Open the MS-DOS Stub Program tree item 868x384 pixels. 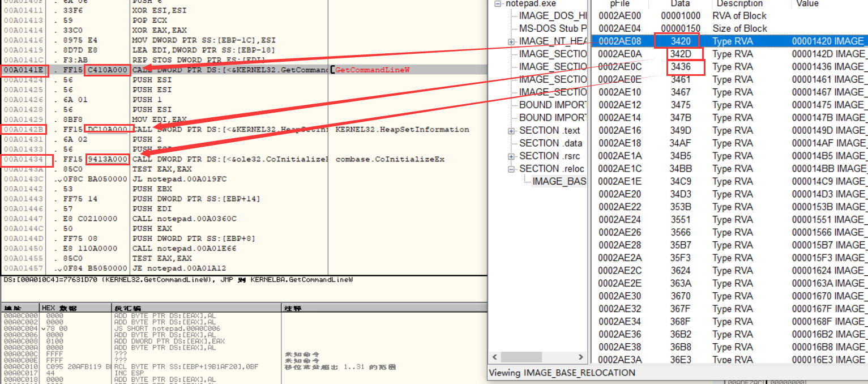pos(553,28)
